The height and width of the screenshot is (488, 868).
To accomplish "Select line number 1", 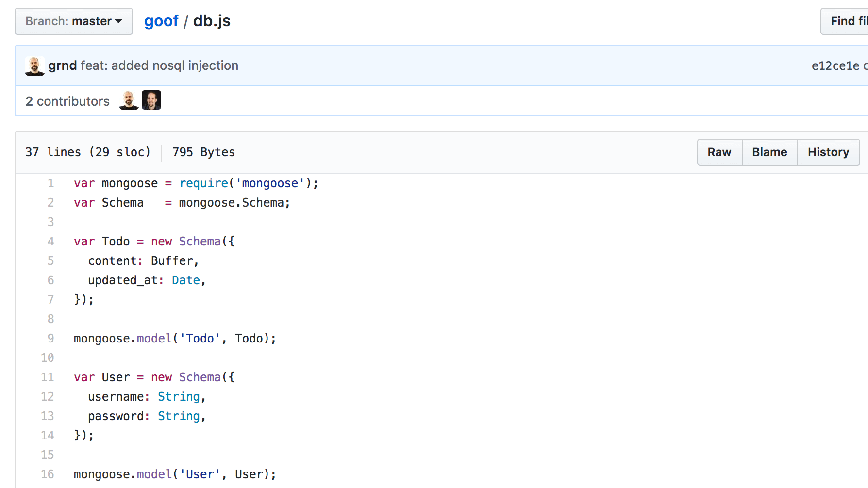I will pos(50,183).
